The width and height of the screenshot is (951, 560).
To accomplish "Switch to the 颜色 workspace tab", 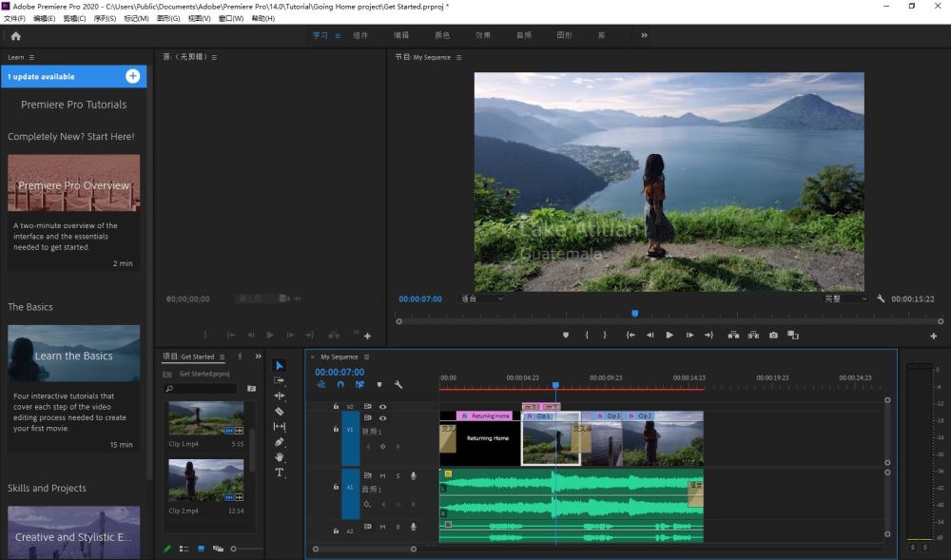I will 442,35.
